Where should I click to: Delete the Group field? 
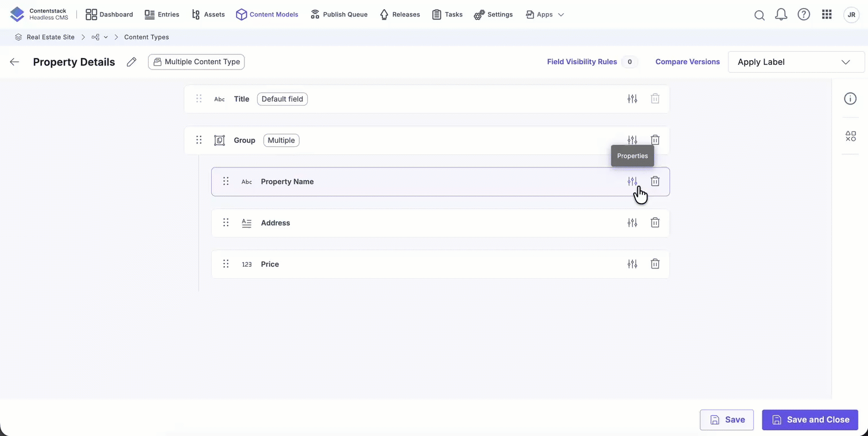point(655,140)
